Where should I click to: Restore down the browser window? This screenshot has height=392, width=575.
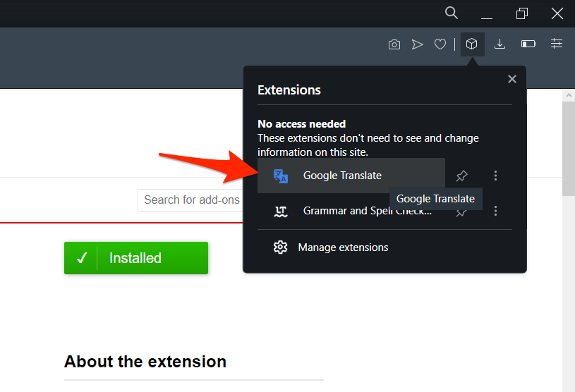[522, 13]
